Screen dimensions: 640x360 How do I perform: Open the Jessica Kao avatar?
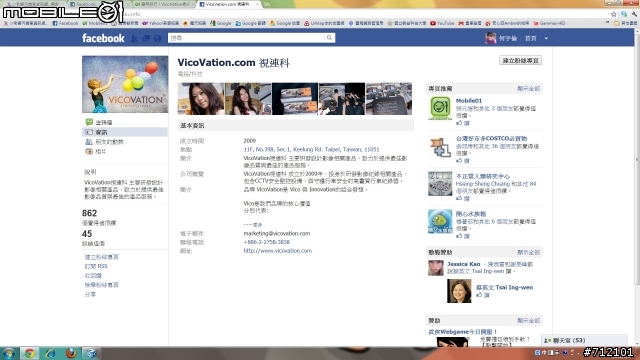436,268
